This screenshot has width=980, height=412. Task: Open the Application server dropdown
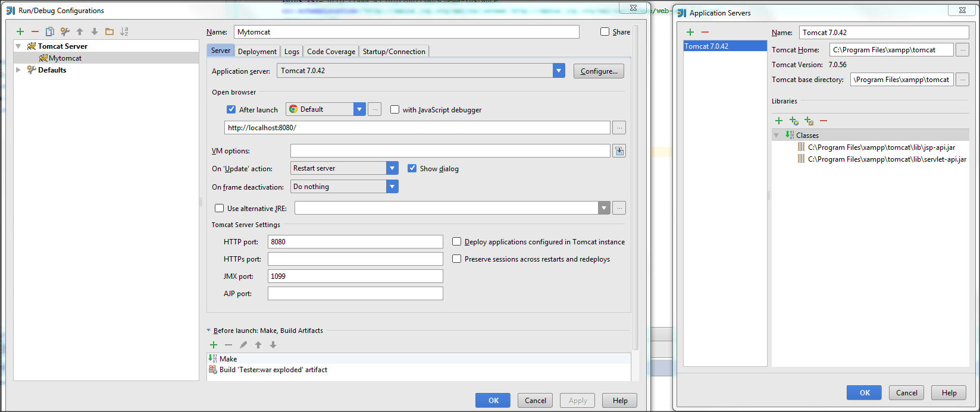tap(558, 71)
